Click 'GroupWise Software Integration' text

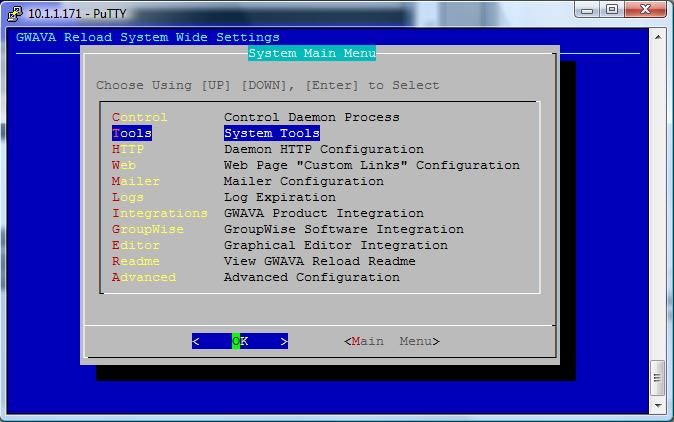[x=344, y=229]
